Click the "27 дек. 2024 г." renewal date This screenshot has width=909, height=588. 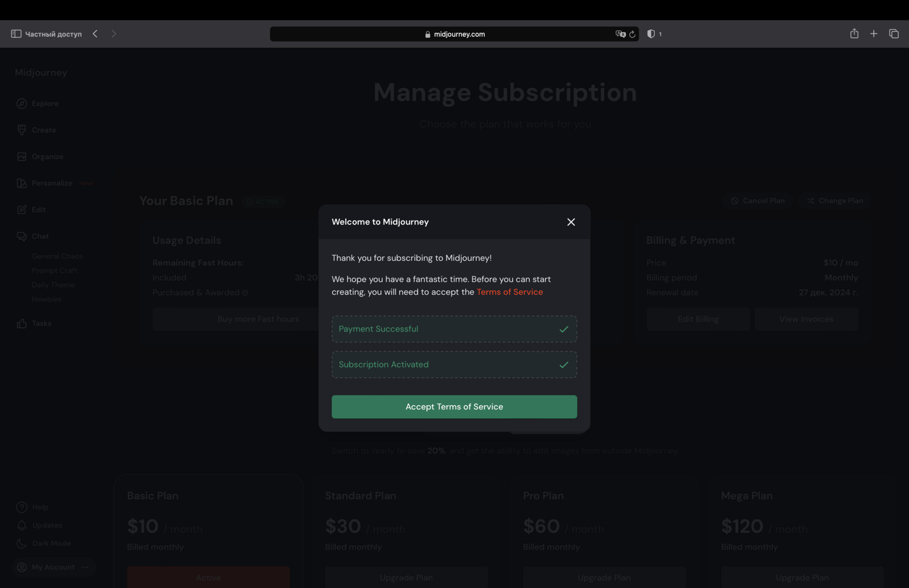coord(828,293)
